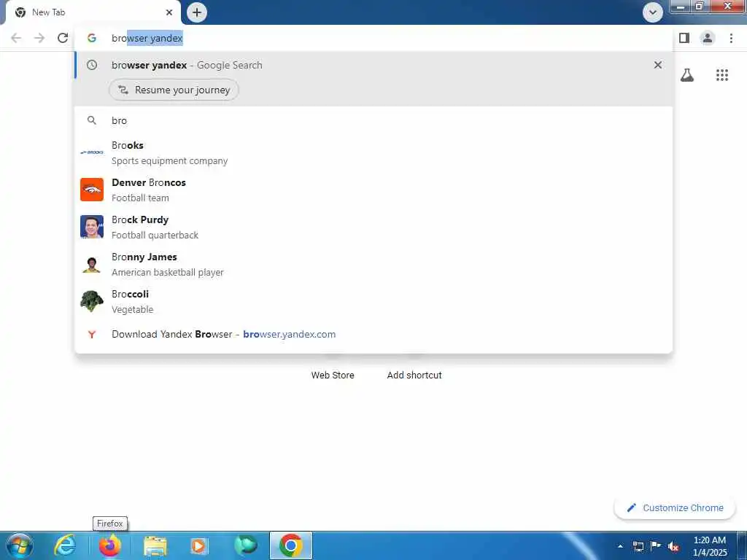
Task: Open the Download Yandex Browser suggestion
Action: pyautogui.click(x=373, y=334)
